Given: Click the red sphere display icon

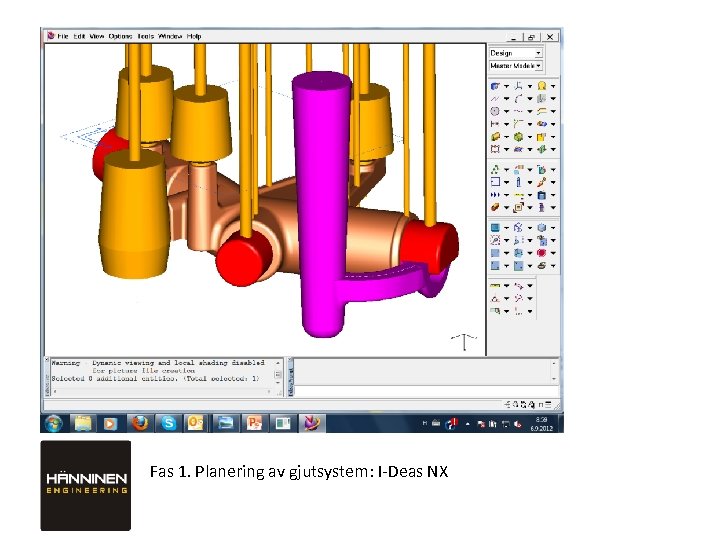Looking at the screenshot, I should coord(542,253).
